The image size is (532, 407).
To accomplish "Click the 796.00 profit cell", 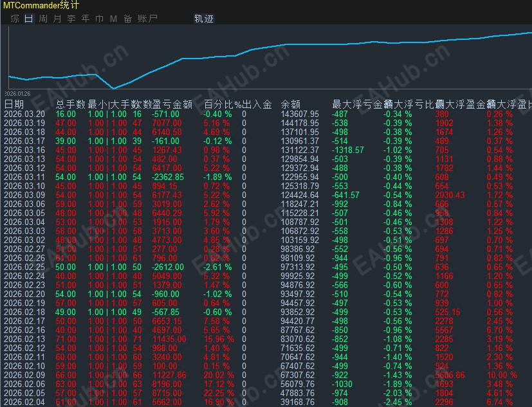I will click(x=165, y=258).
